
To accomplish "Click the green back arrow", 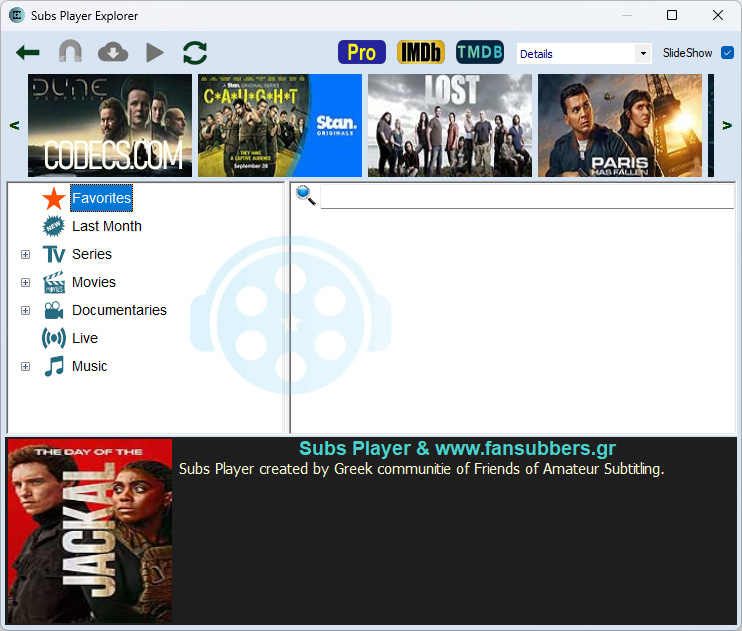I will [27, 53].
